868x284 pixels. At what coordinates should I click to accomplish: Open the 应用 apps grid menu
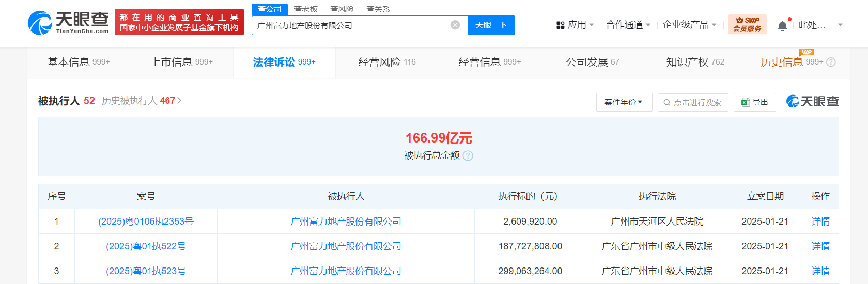coord(574,25)
